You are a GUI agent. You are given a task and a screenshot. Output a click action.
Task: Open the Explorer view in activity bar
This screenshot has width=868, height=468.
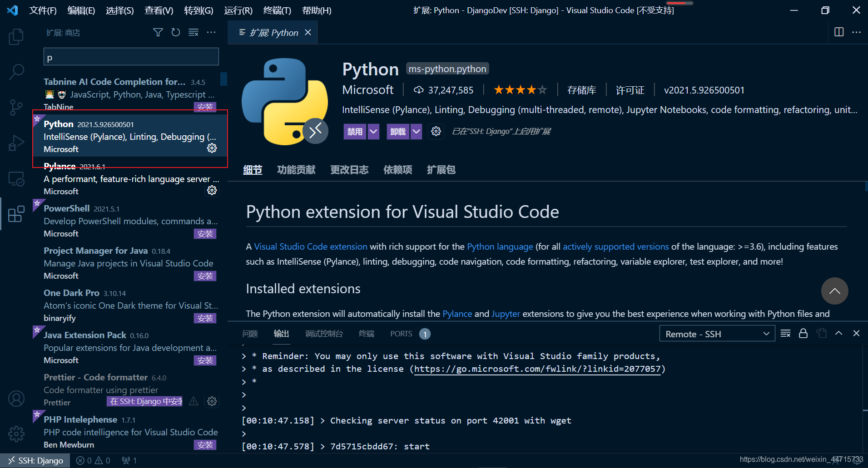(x=16, y=37)
